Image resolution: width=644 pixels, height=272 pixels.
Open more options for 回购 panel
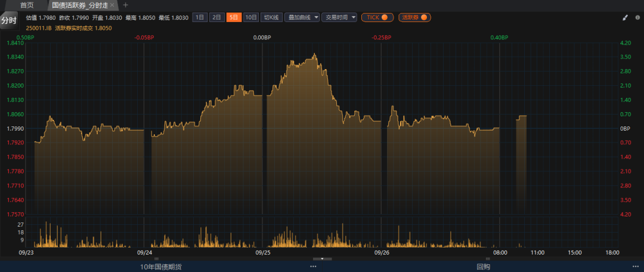coord(634,267)
